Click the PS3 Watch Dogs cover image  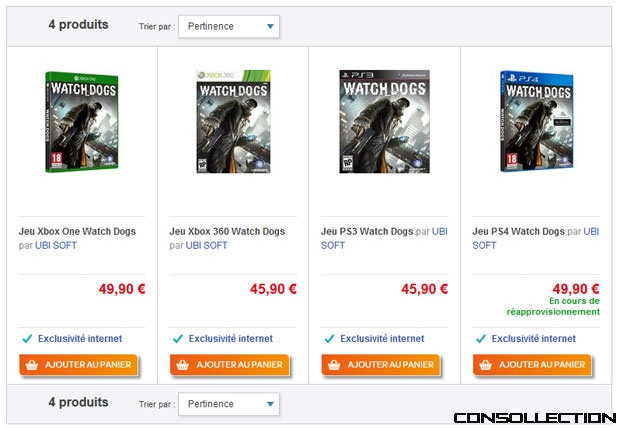click(384, 121)
